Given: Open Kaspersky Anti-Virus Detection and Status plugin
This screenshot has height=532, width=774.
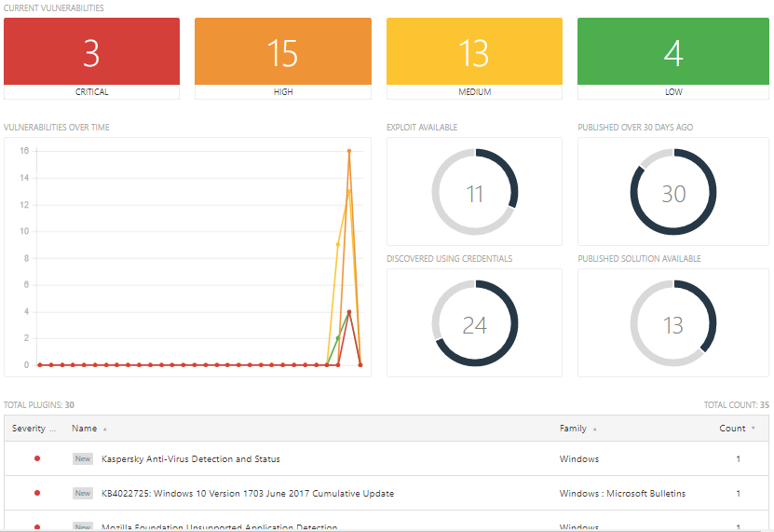Looking at the screenshot, I should pyautogui.click(x=190, y=459).
